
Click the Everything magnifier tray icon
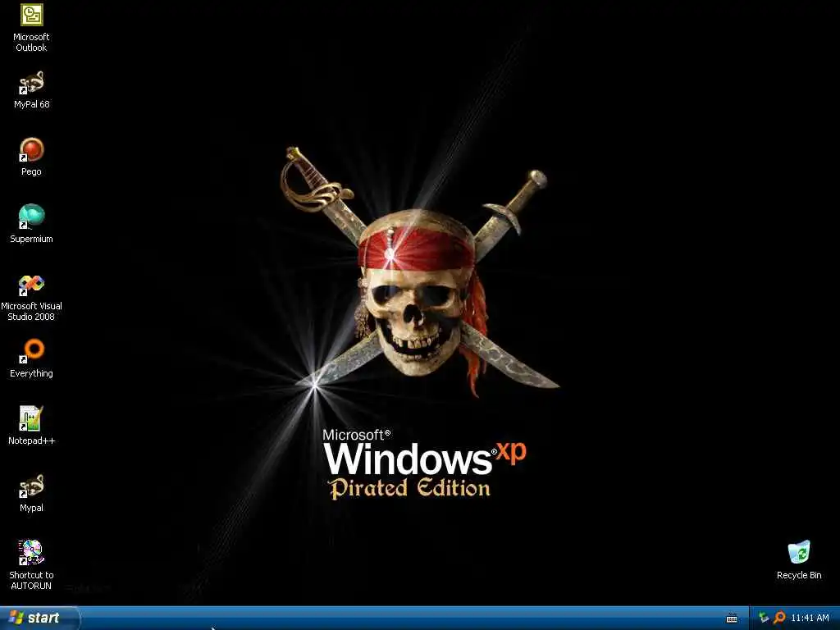[x=779, y=618]
